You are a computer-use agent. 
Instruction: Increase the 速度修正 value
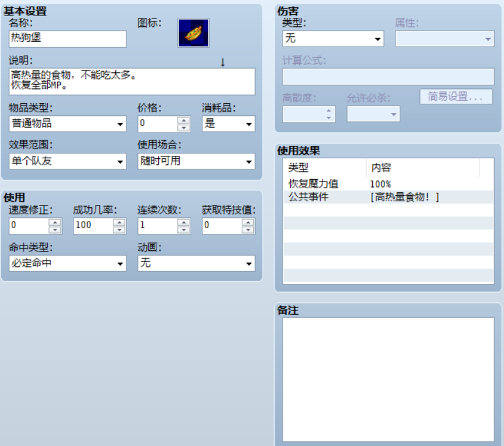55,222
